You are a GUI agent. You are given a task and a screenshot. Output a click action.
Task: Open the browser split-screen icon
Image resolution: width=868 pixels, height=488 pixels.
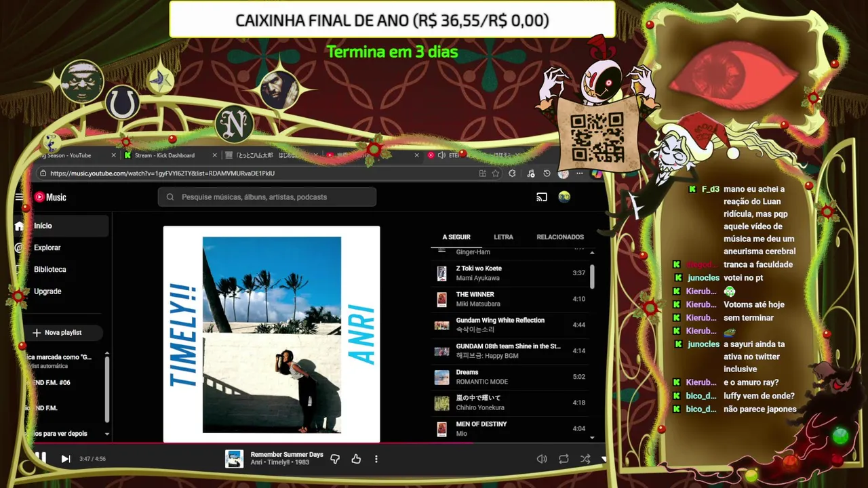[482, 174]
